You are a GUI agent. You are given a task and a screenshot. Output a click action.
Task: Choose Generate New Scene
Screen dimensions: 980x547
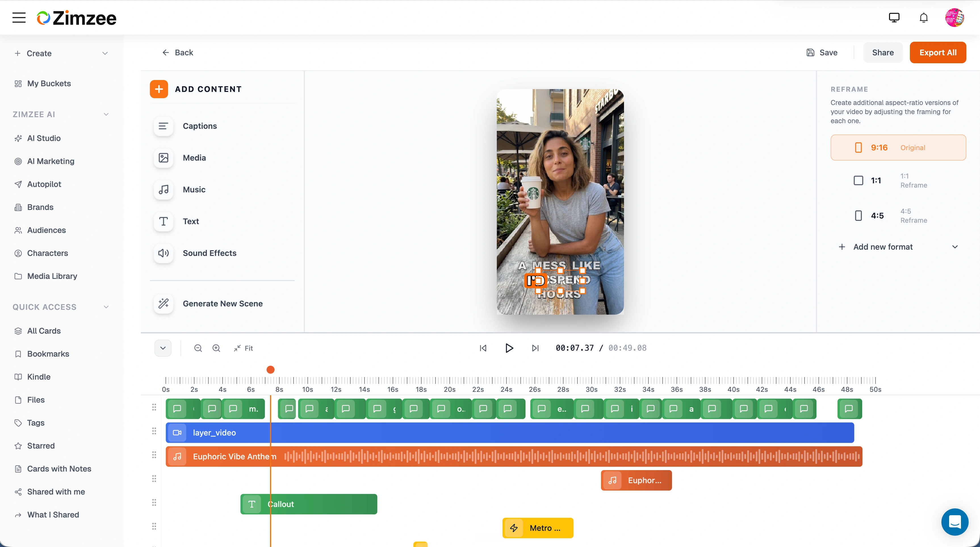(x=223, y=304)
